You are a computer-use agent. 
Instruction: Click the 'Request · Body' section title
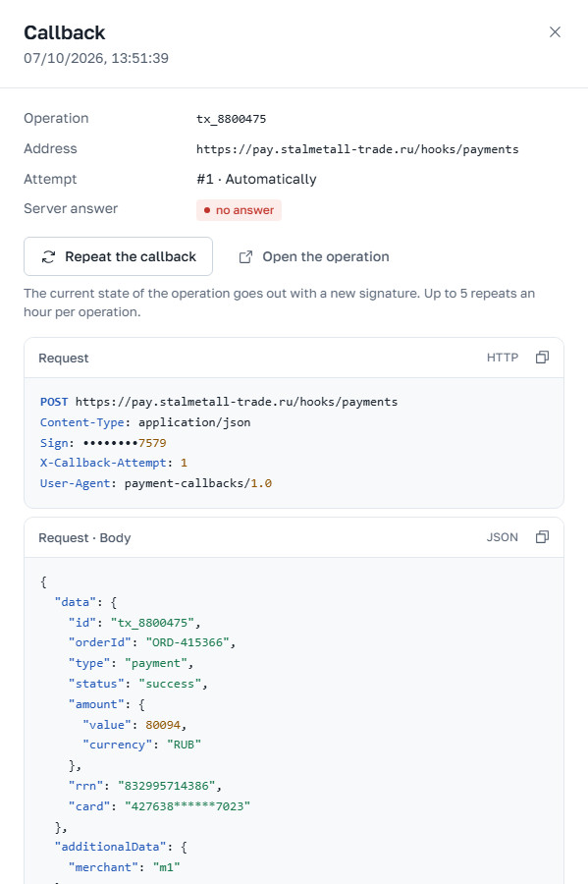[84, 538]
